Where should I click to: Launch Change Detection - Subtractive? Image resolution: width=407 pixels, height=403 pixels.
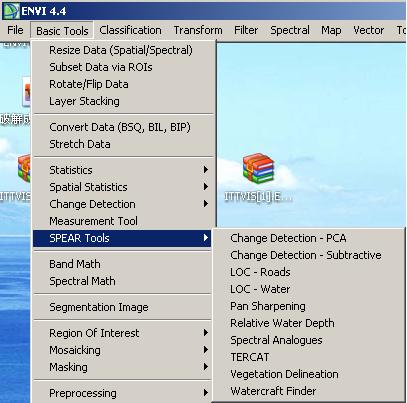[309, 255]
